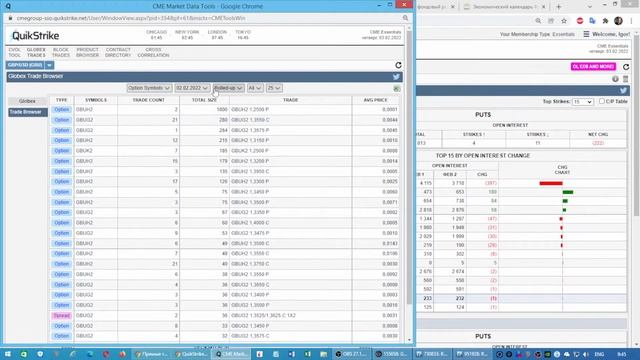Image resolution: width=640 pixels, height=360 pixels.
Task: Bookmark page with star icon
Action: 564,21
